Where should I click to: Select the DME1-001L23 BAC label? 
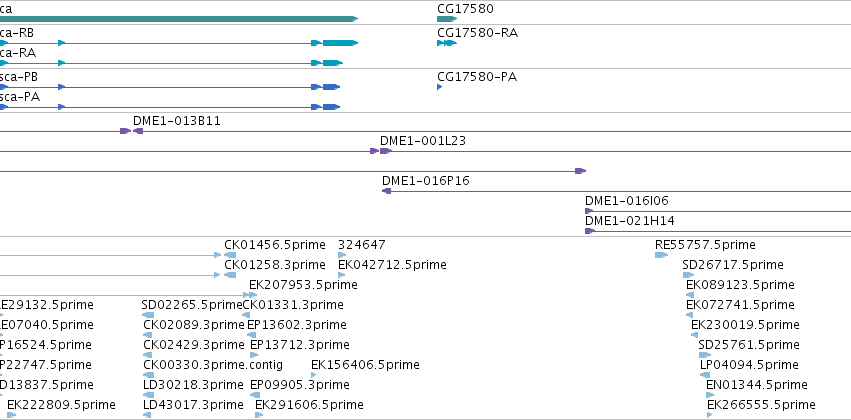tap(423, 141)
